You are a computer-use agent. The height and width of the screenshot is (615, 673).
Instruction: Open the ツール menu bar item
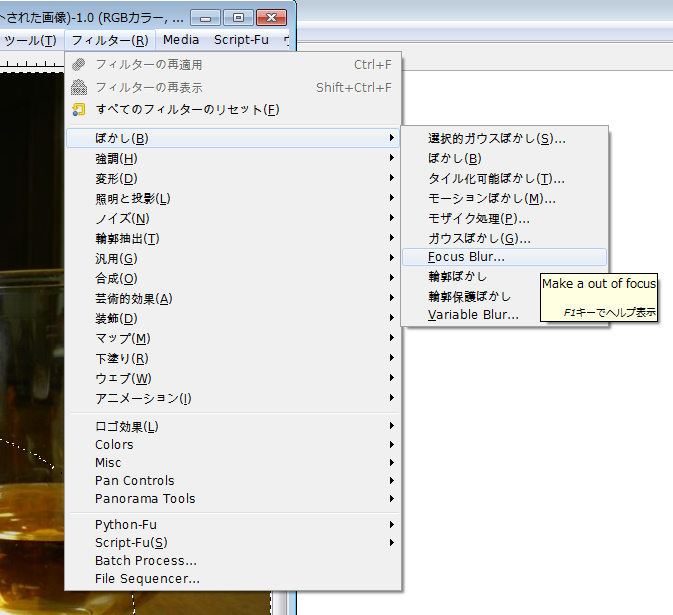[x=30, y=40]
